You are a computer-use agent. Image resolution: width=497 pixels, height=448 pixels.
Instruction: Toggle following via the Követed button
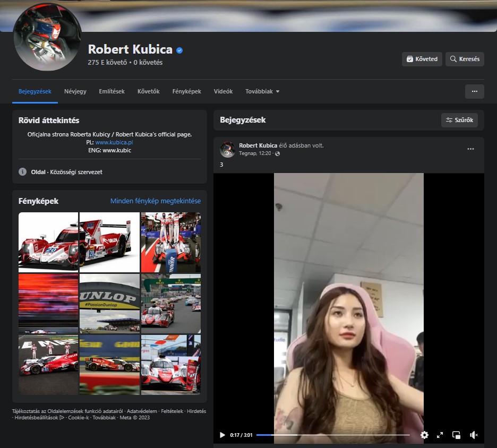tap(422, 59)
